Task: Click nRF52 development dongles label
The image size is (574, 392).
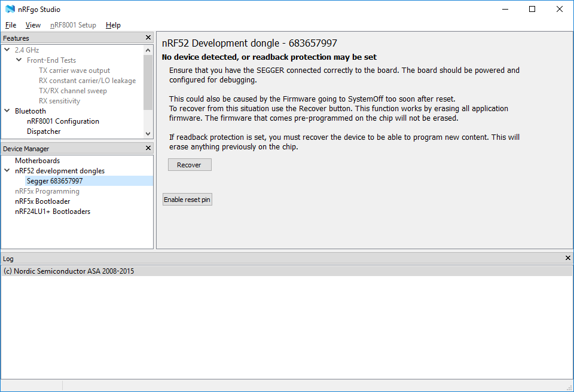Action: click(x=60, y=171)
